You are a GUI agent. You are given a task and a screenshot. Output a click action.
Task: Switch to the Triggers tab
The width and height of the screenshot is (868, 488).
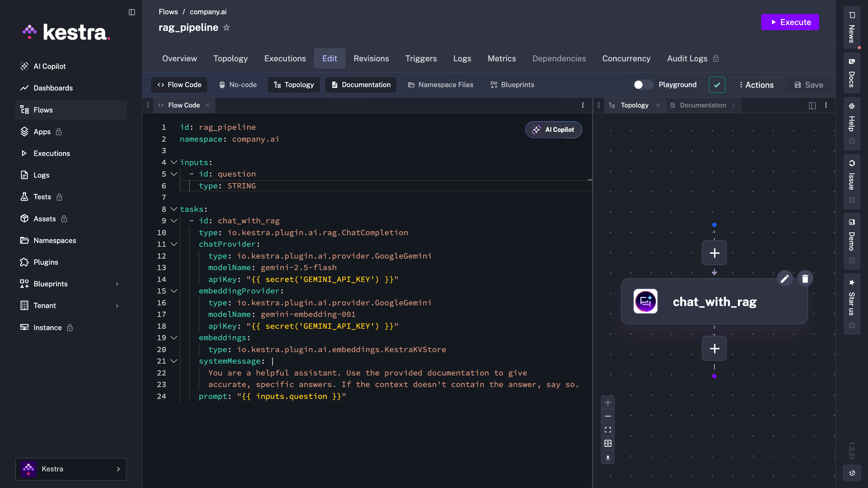pyautogui.click(x=421, y=58)
